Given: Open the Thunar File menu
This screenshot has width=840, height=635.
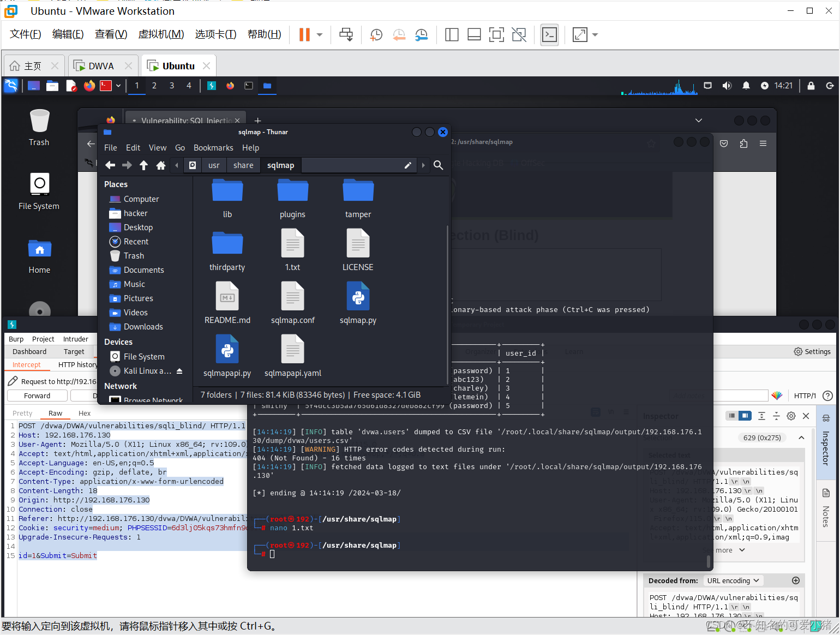Looking at the screenshot, I should pos(111,148).
